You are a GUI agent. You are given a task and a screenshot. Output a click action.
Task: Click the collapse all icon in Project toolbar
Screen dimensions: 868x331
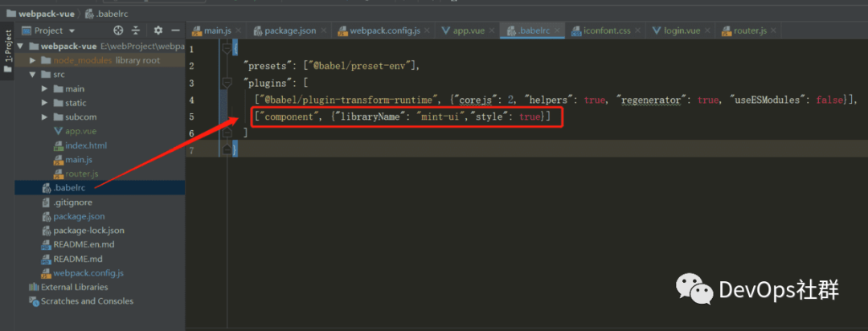(136, 31)
